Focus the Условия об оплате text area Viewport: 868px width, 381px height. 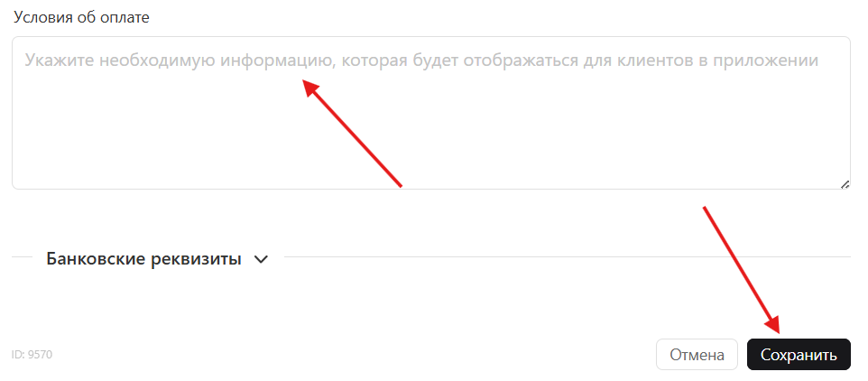(x=430, y=113)
